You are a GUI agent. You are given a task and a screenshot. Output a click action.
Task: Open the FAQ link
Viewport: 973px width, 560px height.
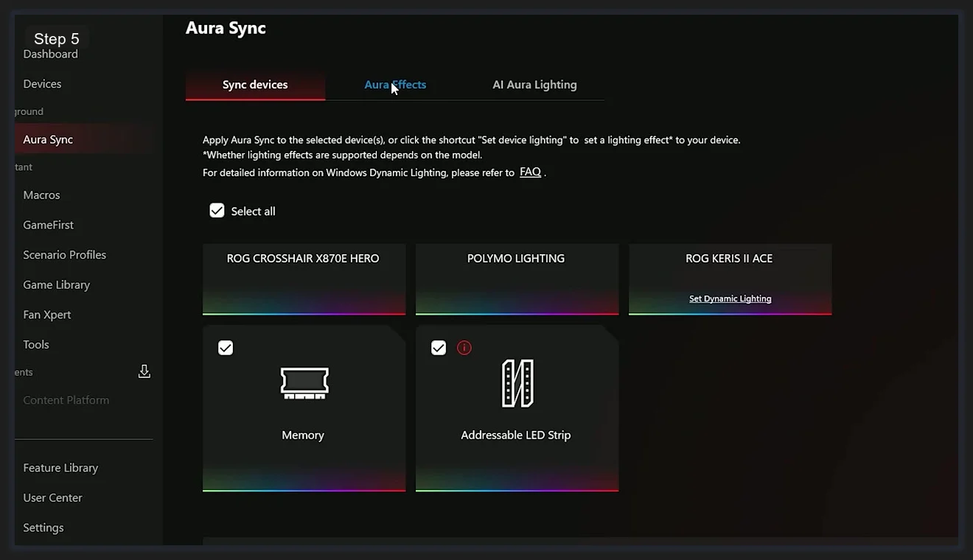coord(530,172)
